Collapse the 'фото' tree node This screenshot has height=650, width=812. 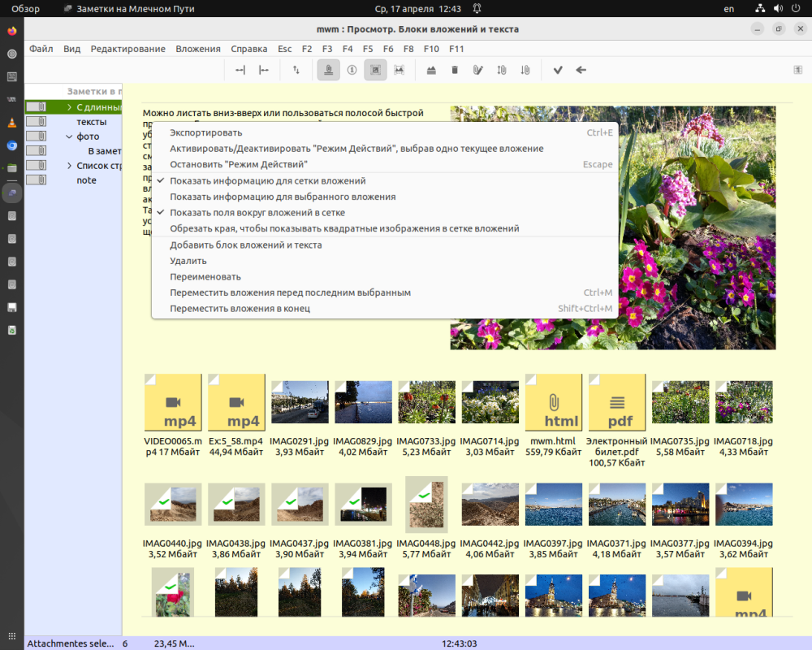tap(70, 136)
